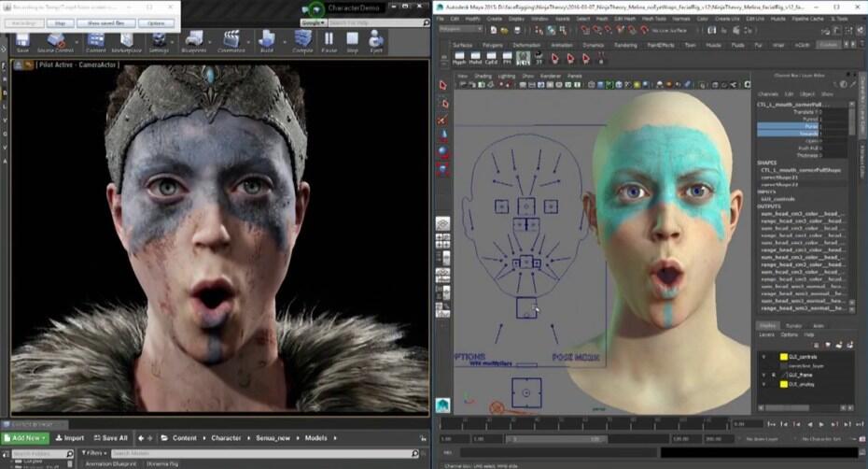Open Marketplace from Unreal toolbar
This screenshot has height=469, width=868.
point(127,40)
